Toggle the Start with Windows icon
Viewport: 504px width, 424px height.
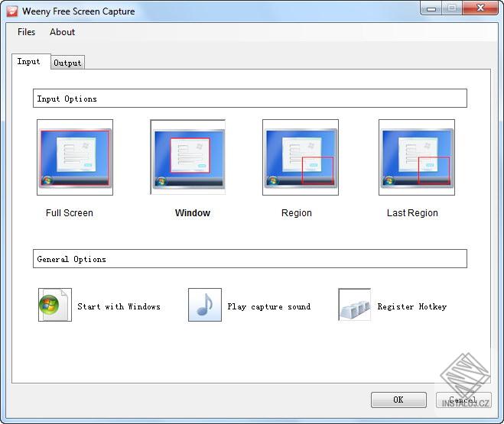coord(55,305)
